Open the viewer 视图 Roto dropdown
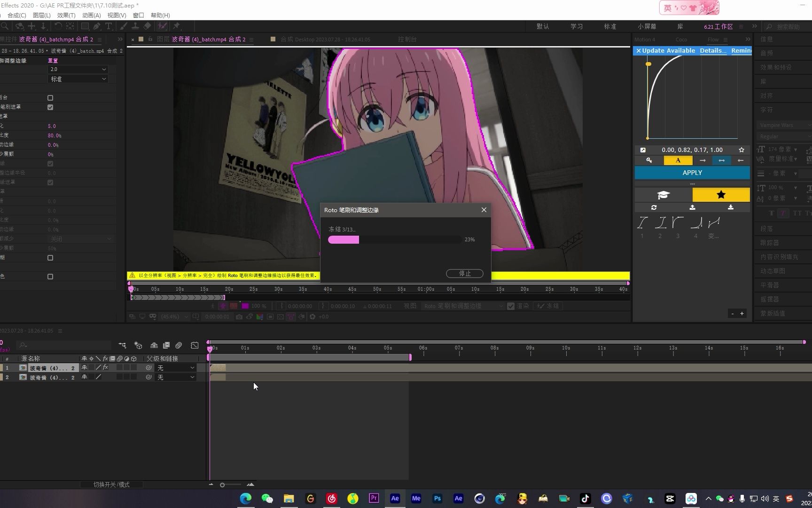This screenshot has height=508, width=812. pyautogui.click(x=463, y=306)
